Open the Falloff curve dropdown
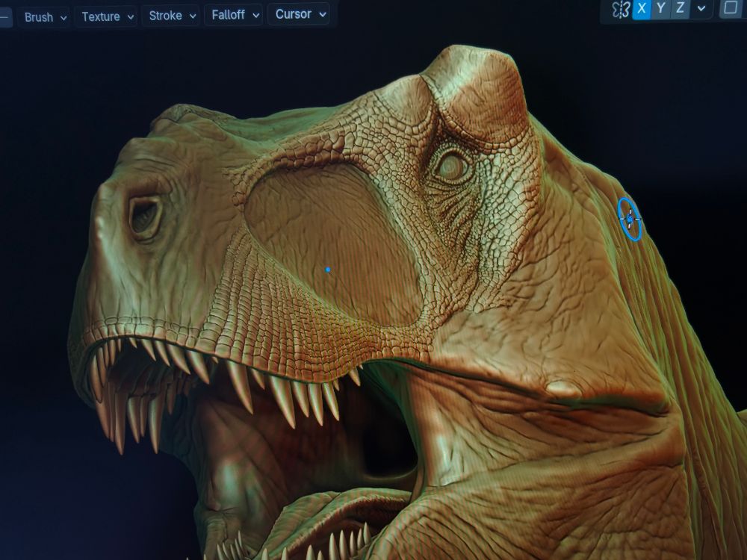This screenshot has height=560, width=747. 234,15
